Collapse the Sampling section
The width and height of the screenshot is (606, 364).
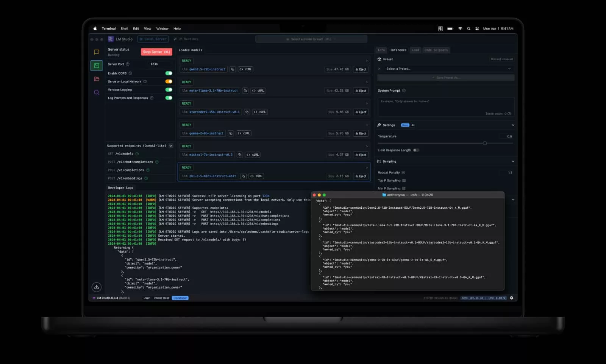513,161
